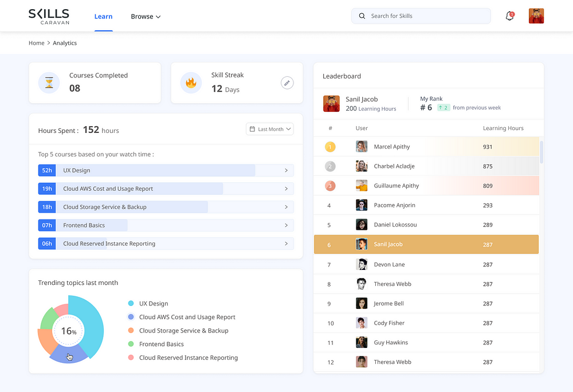Click the Skills Caravan logo

49,17
